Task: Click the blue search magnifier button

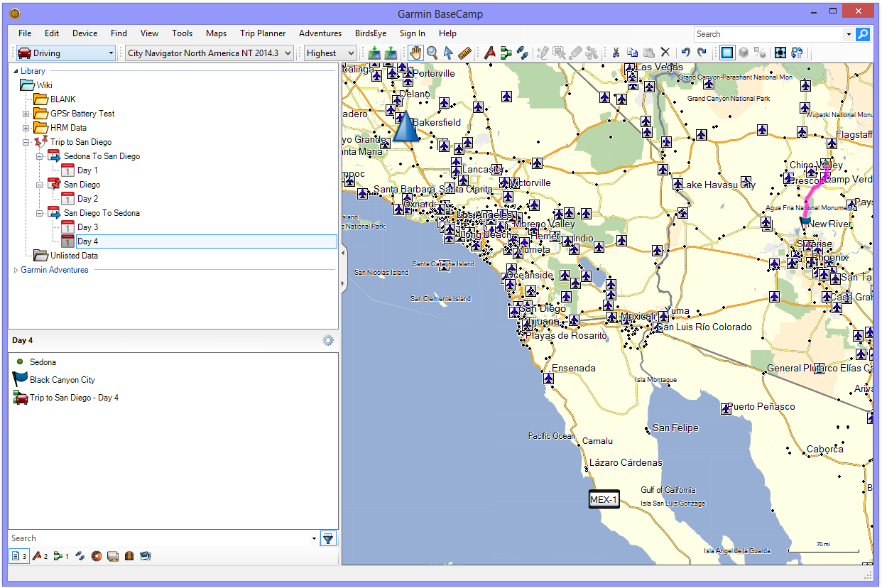Action: (x=863, y=34)
